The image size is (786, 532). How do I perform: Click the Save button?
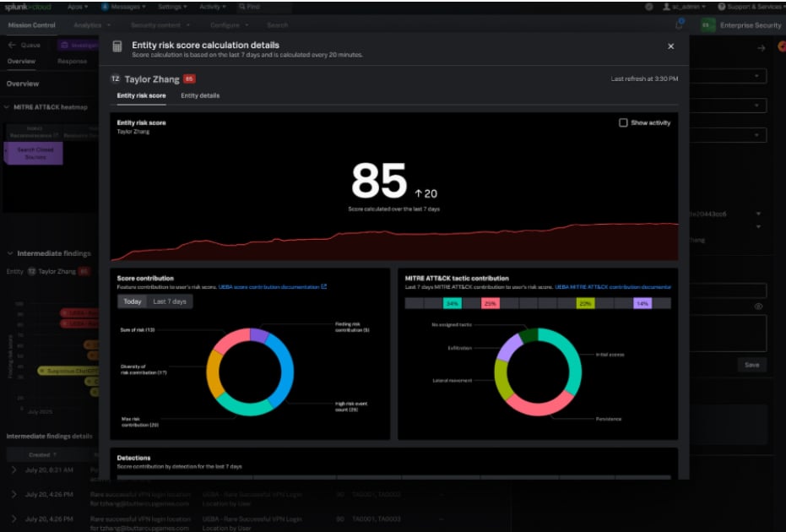tap(751, 364)
